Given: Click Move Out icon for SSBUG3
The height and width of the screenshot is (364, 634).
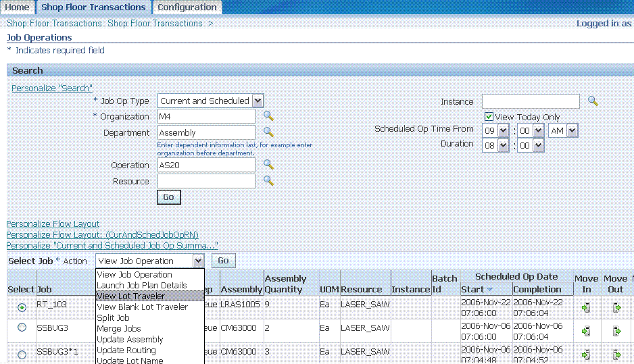Looking at the screenshot, I should tap(616, 332).
